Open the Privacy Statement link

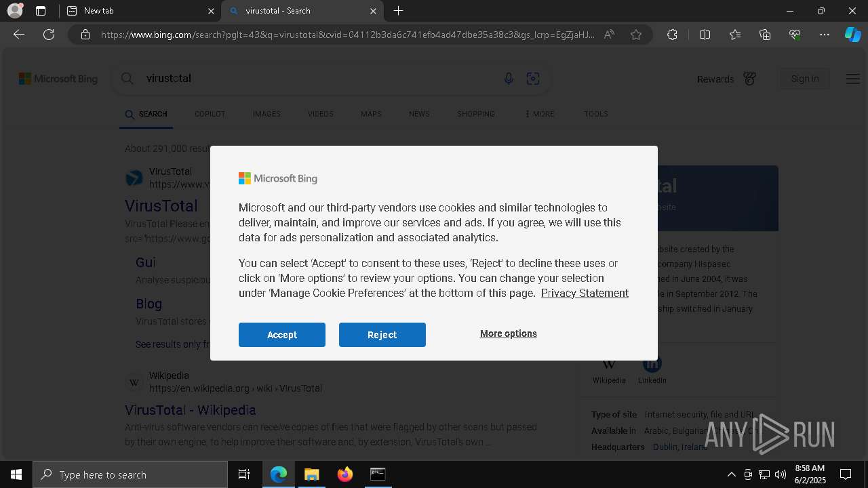[585, 293]
